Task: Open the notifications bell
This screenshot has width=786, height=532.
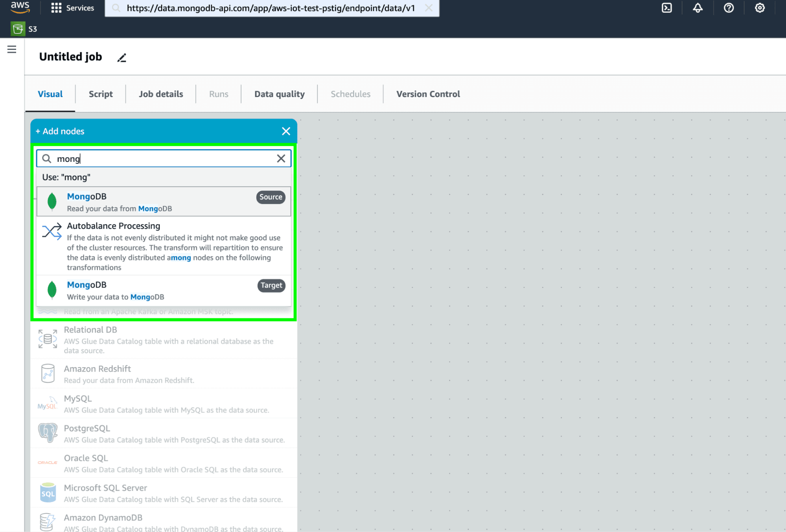Action: tap(698, 8)
